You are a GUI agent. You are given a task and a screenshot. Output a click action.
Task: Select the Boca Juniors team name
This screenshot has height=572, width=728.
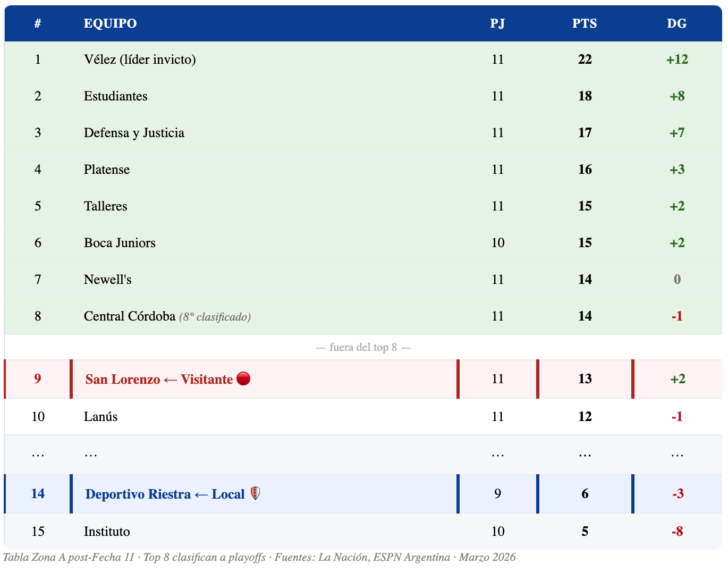[120, 243]
